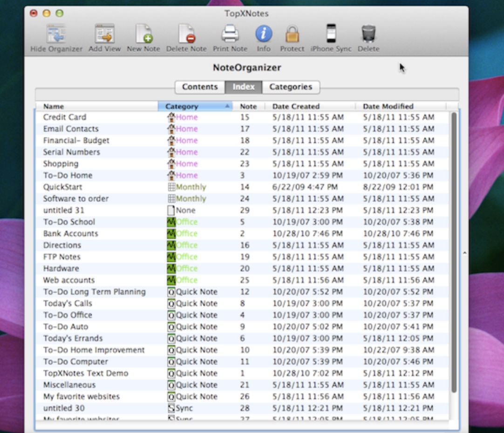Click the Add View toolbar icon
The width and height of the screenshot is (504, 433).
(104, 34)
